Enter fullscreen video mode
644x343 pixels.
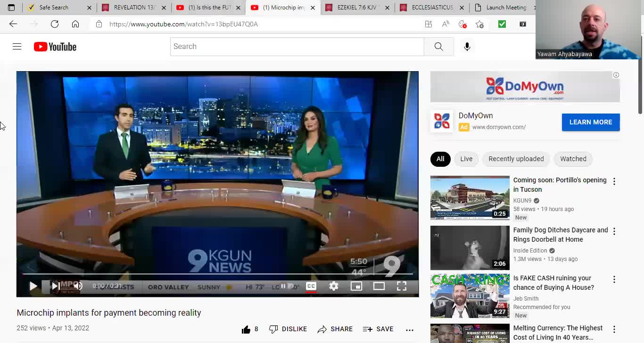pos(402,286)
